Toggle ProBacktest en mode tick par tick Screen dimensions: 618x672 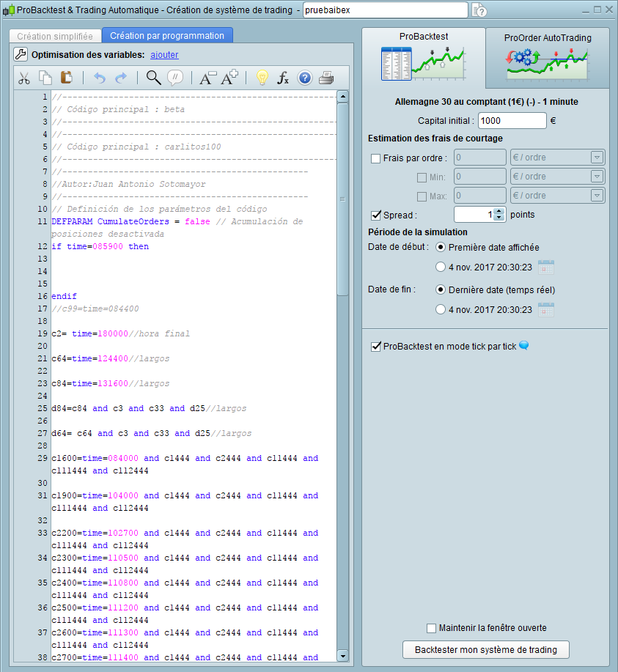coord(376,346)
